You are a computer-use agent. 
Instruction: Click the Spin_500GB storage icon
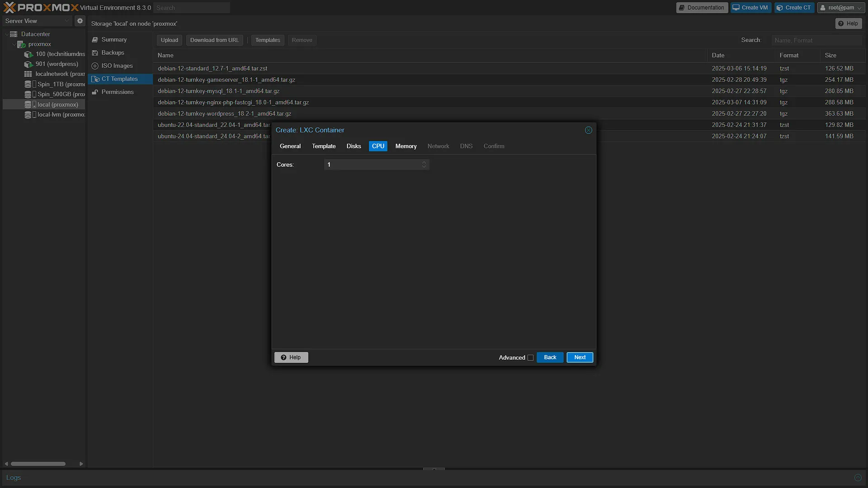pyautogui.click(x=28, y=94)
